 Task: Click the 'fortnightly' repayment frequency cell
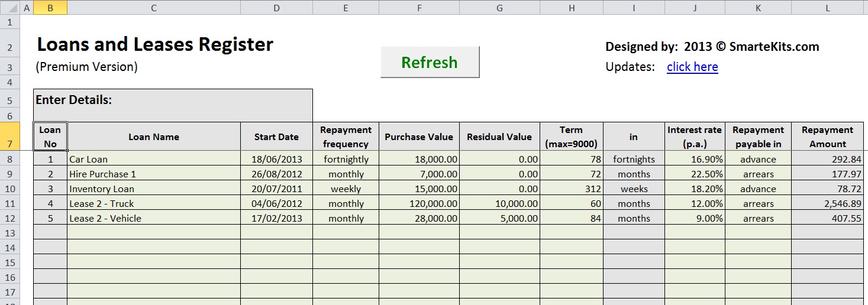(x=346, y=159)
